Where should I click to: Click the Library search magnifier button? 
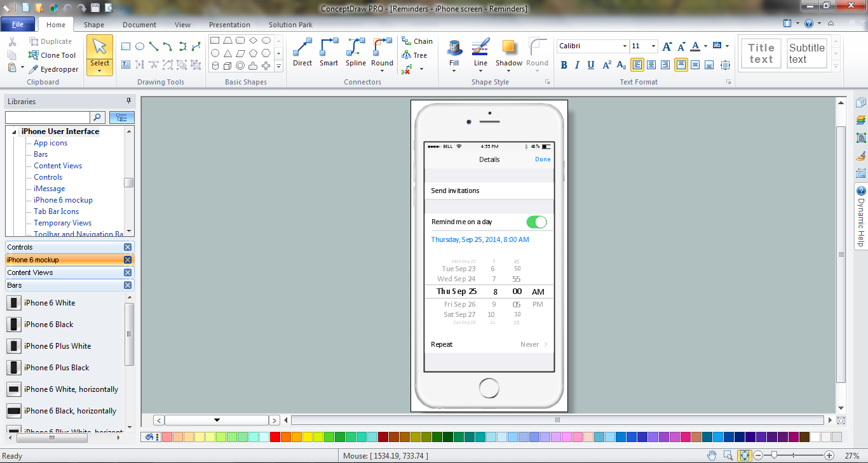pyautogui.click(x=98, y=117)
